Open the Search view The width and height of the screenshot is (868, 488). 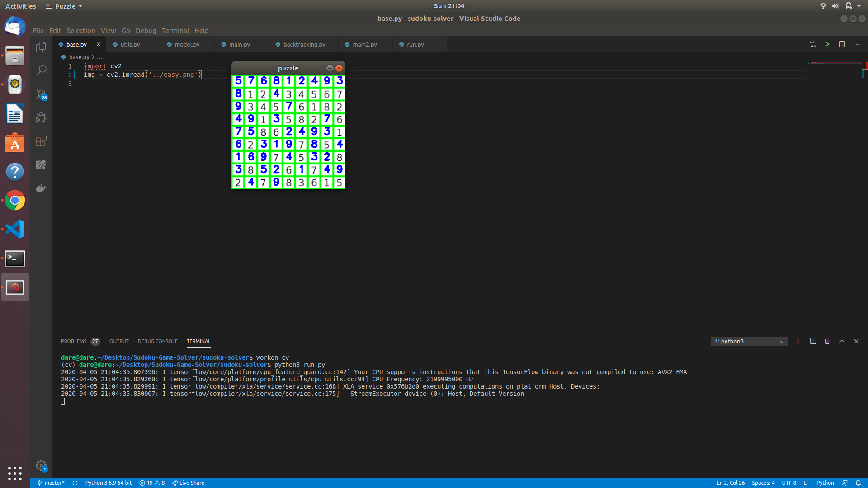[41, 70]
